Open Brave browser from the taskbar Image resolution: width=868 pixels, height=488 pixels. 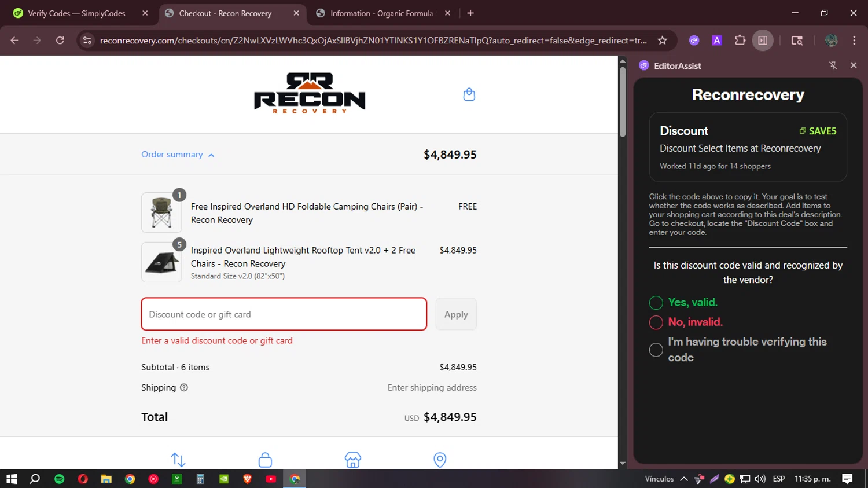(248, 479)
